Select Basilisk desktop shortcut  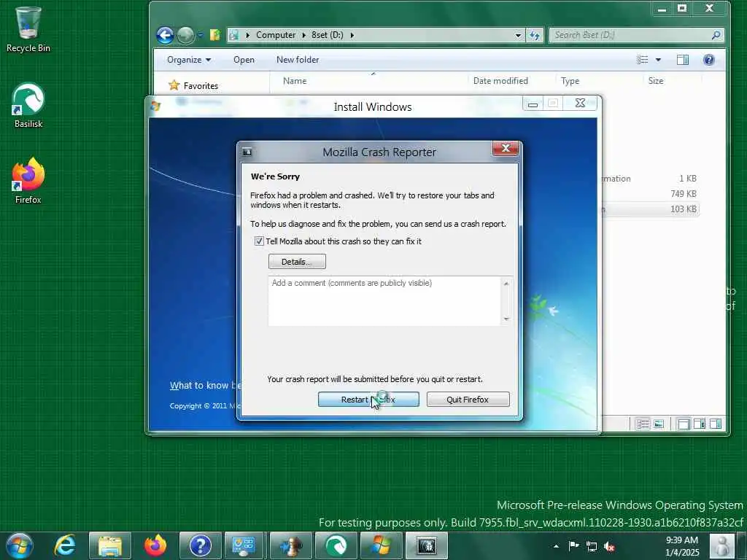tap(28, 106)
